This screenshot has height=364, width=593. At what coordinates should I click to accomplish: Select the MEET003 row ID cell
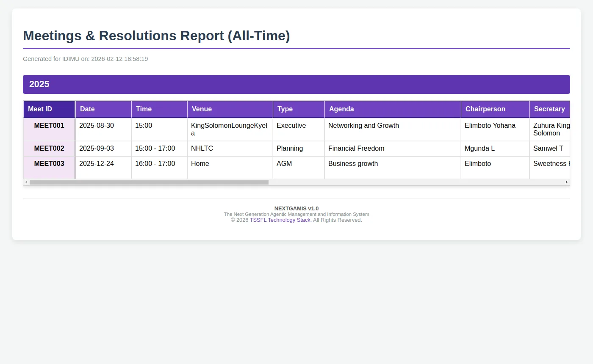click(50, 168)
